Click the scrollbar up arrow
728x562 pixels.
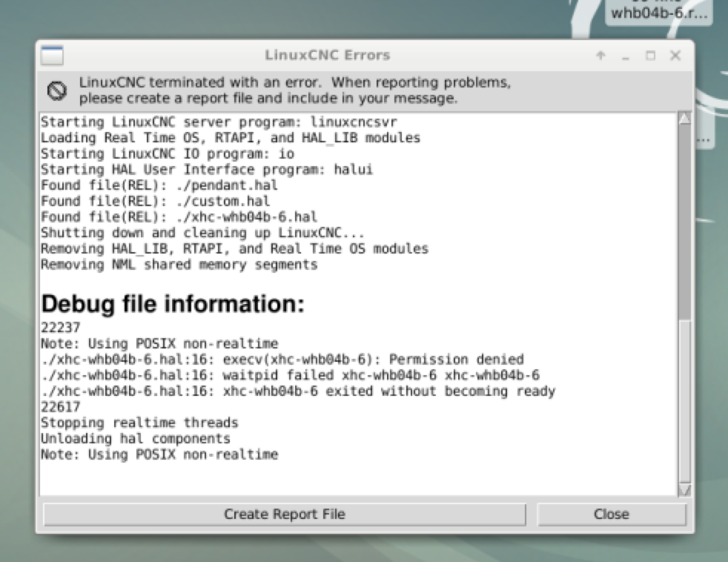684,119
